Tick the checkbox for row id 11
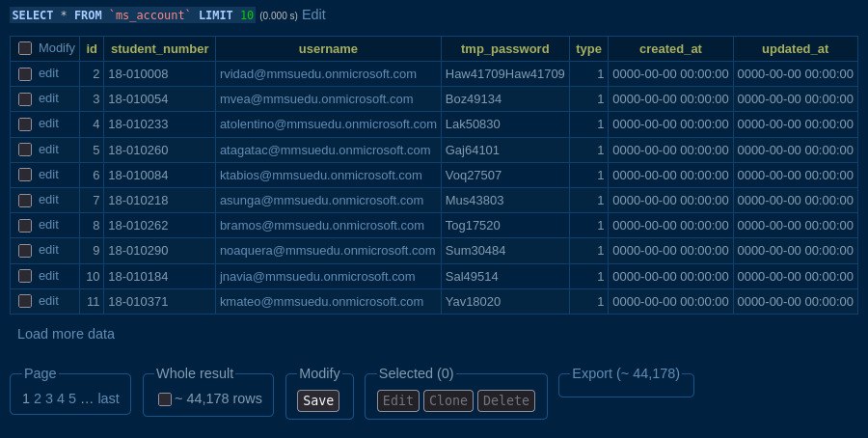This screenshot has height=438, width=868. click(x=25, y=301)
